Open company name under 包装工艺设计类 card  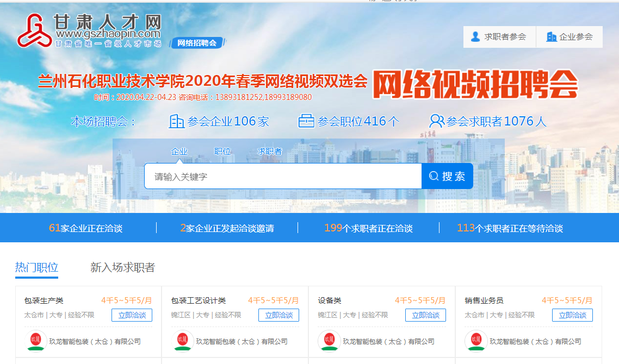242,342
